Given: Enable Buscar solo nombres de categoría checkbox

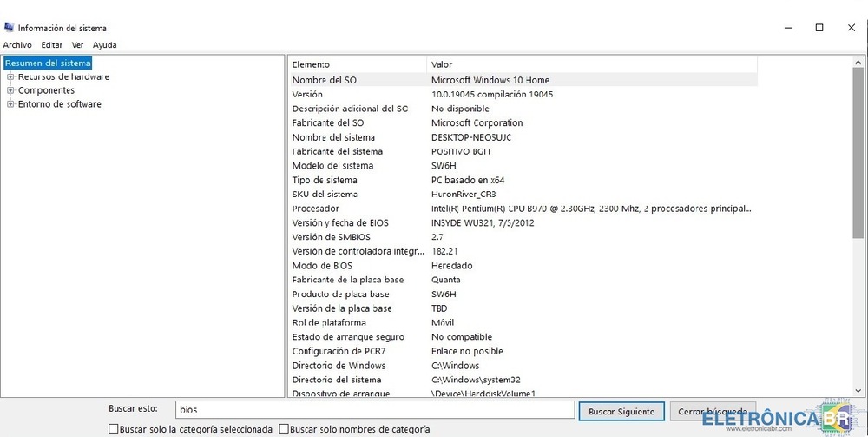Looking at the screenshot, I should (285, 429).
